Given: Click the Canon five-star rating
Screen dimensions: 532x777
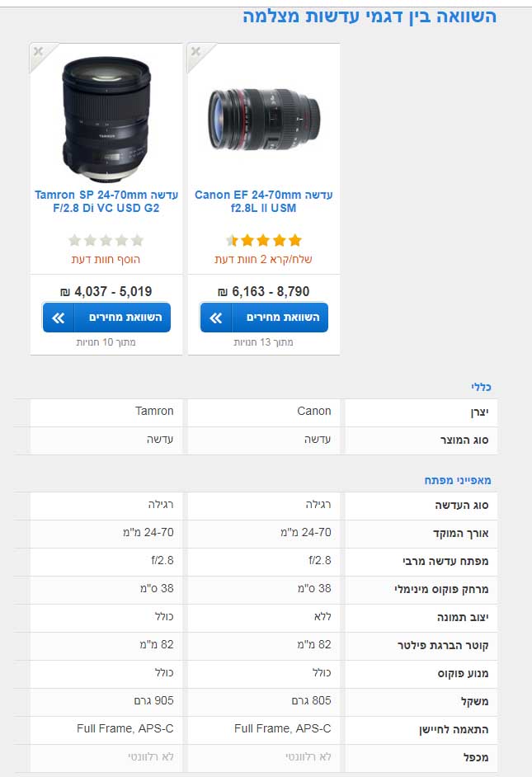Looking at the screenshot, I should tap(264, 241).
